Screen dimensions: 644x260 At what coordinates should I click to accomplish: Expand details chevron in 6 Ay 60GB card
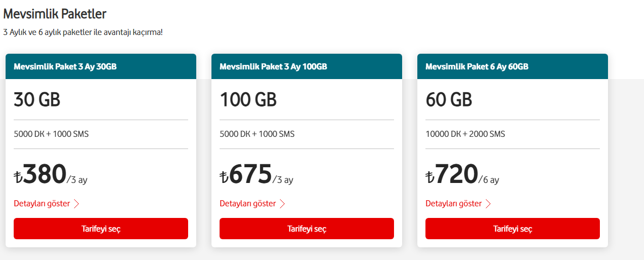pyautogui.click(x=488, y=204)
